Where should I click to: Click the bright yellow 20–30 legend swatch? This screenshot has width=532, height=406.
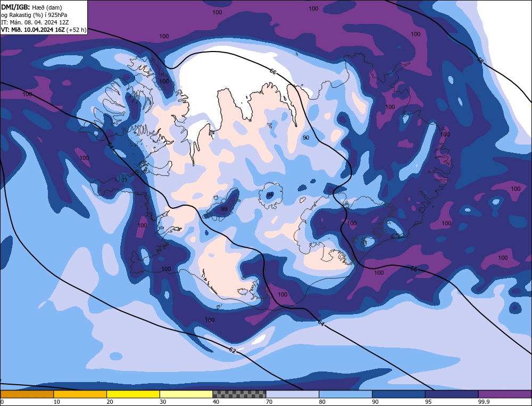pyautogui.click(x=133, y=394)
